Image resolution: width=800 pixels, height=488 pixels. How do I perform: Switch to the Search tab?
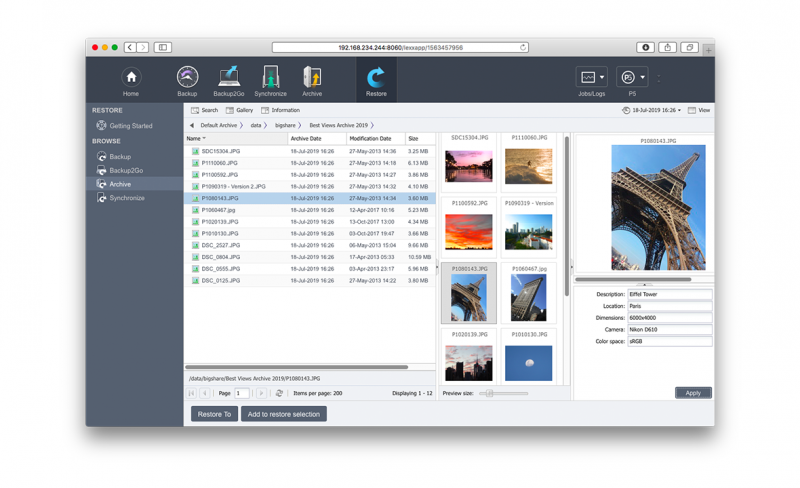tap(205, 110)
